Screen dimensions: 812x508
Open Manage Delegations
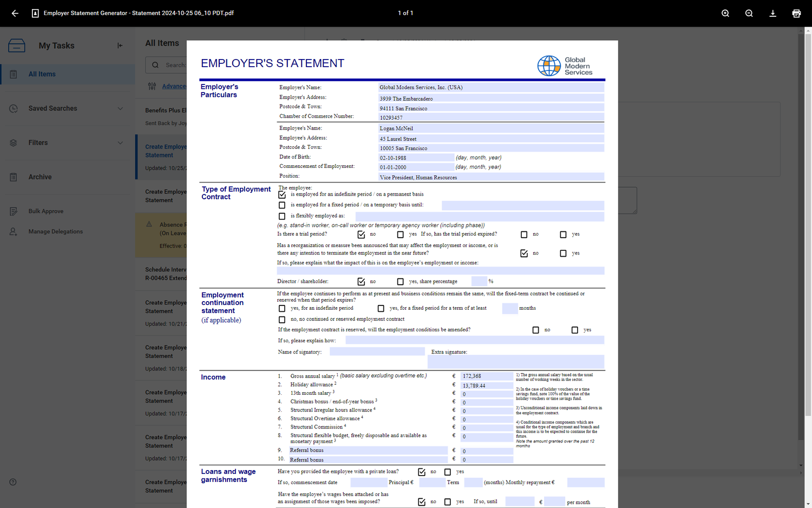[x=56, y=231]
